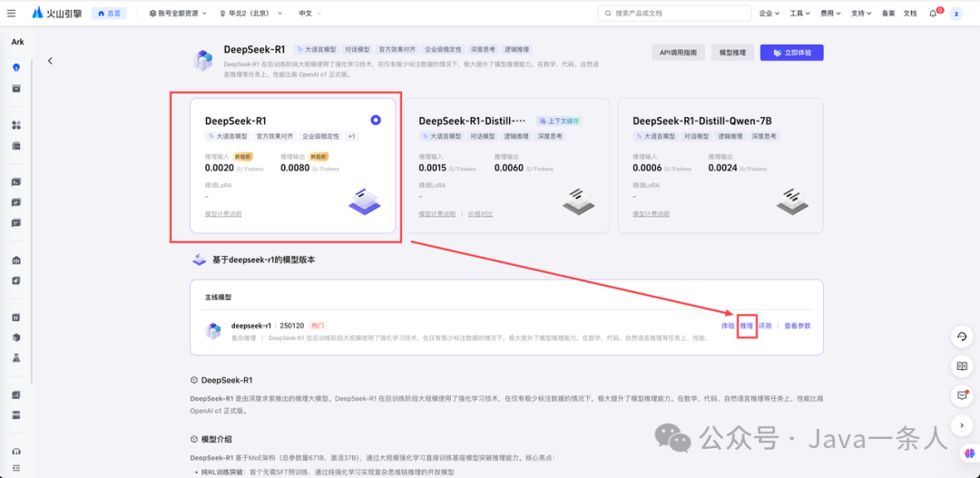Click the 深度思考 tag in page header

pos(483,49)
